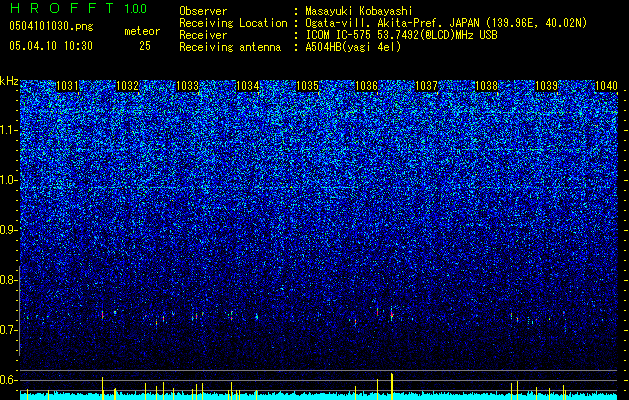Click the location text Ogata-vill. Akita-Pref. JAPAN
629x400 pixels.
point(392,23)
